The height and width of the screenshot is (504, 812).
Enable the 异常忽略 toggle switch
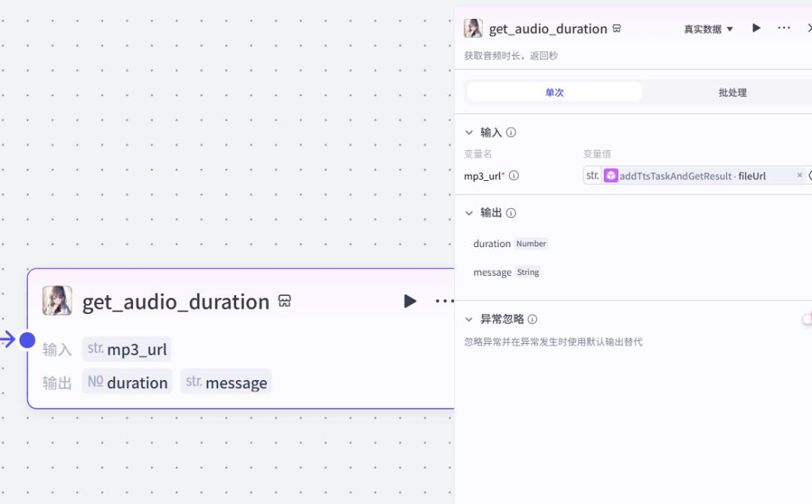click(x=807, y=319)
